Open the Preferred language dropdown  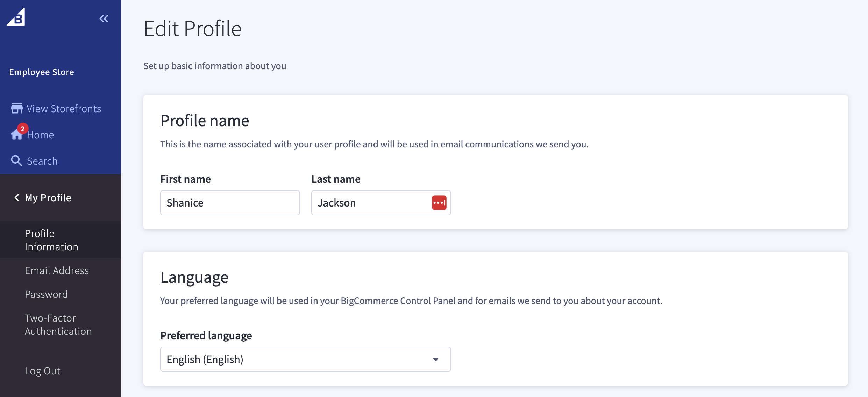(x=305, y=359)
